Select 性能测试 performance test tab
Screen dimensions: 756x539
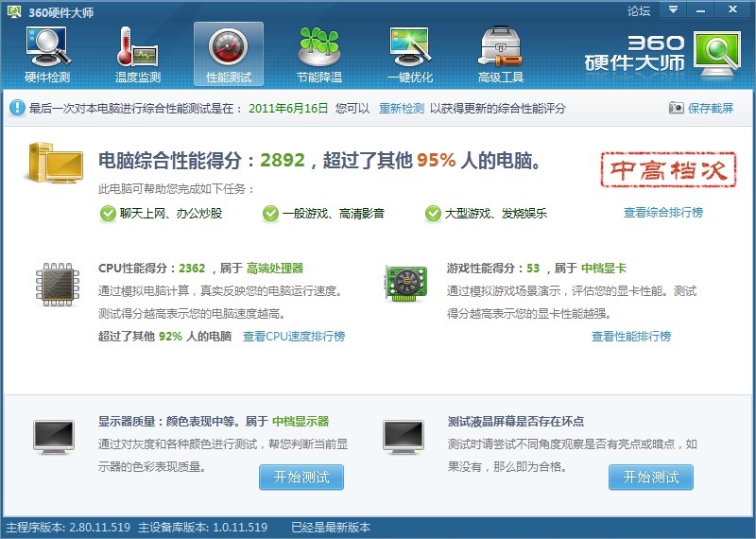point(229,54)
